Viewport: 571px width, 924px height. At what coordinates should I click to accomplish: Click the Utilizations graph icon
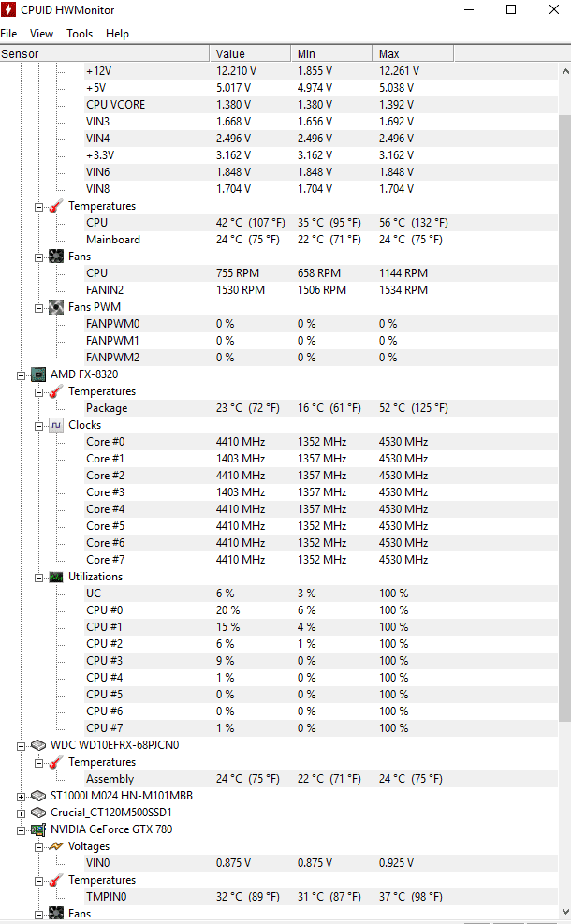56,577
